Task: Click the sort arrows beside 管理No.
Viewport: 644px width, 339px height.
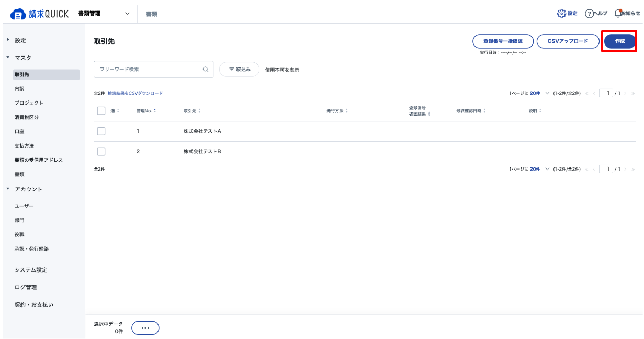Action: coord(155,110)
